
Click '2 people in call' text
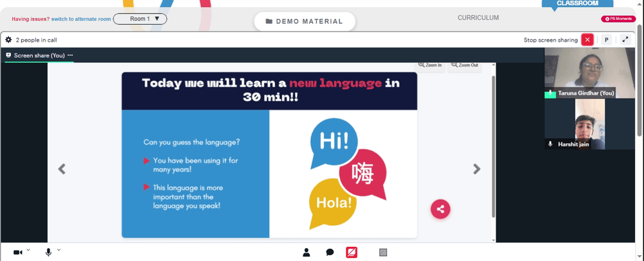[x=36, y=40]
